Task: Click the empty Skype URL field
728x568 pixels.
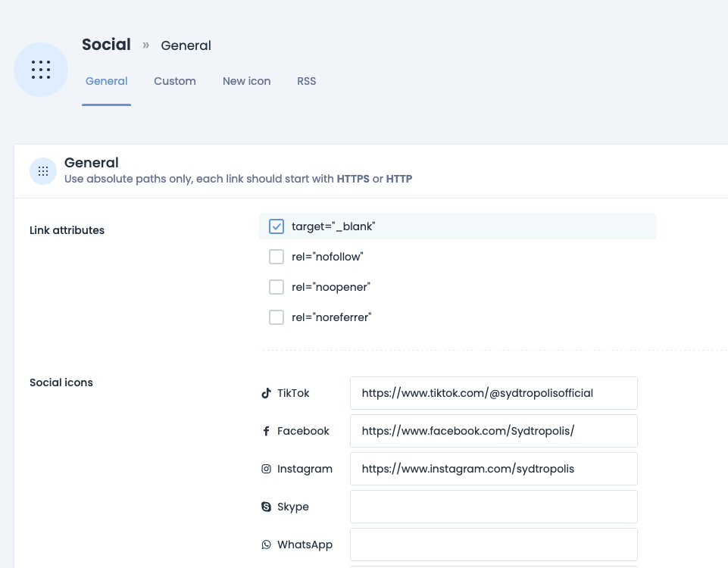Action: [x=493, y=507]
